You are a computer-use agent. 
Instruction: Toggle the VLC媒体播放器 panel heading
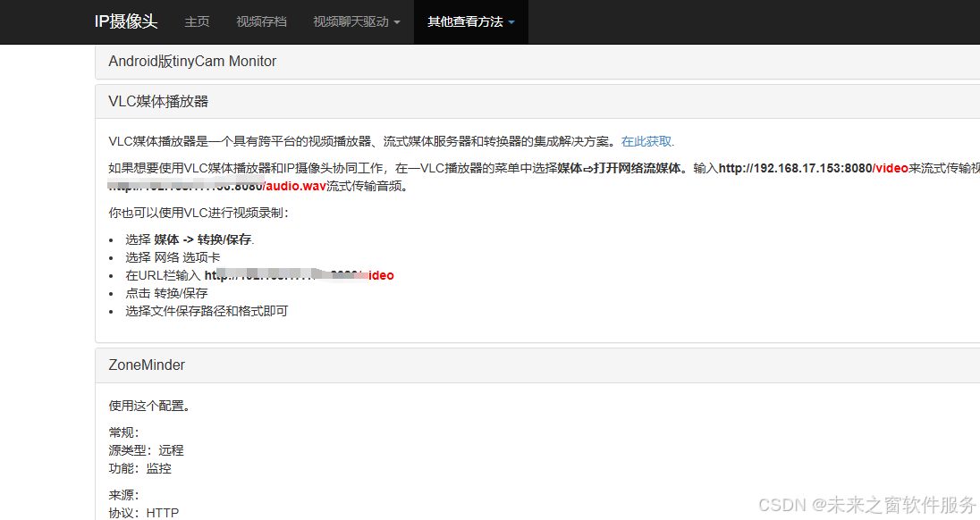[537, 101]
